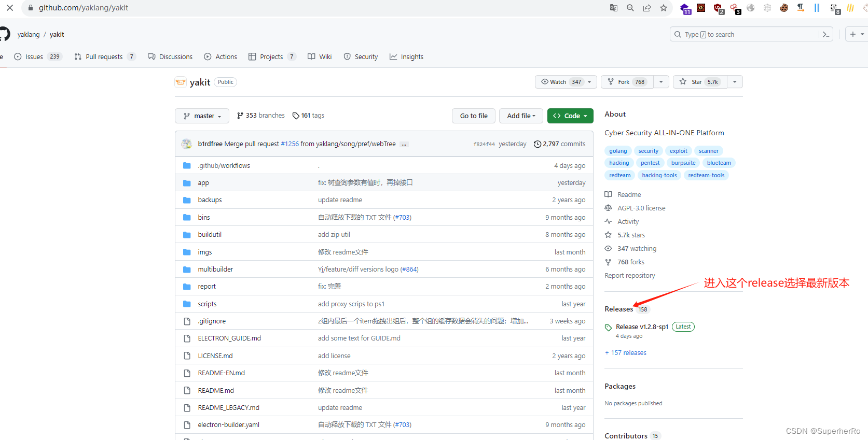Open the 353 branches link

click(x=261, y=116)
